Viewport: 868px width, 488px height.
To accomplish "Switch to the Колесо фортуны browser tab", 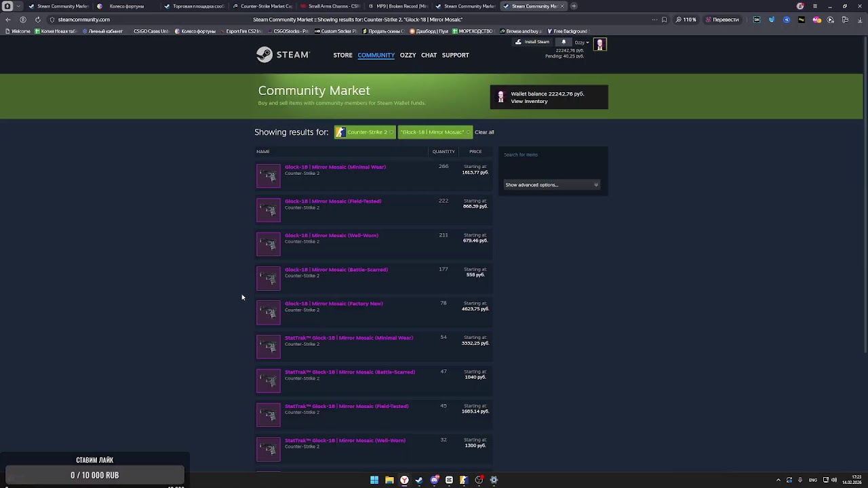I will (125, 6).
